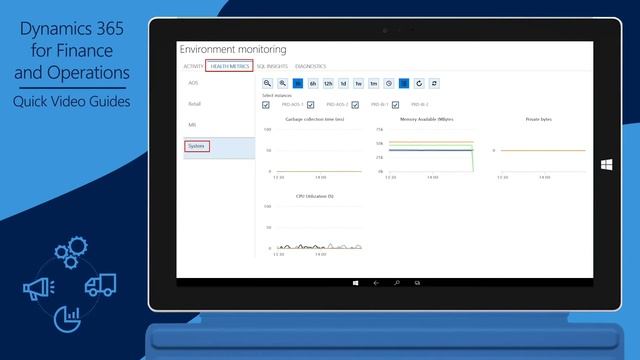640x360 pixels.
Task: Click the Select instances label
Action: click(x=277, y=96)
